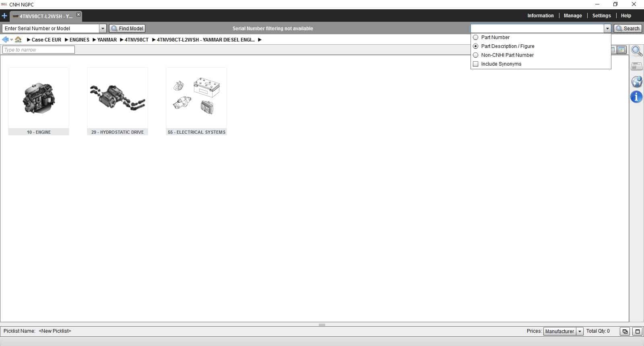Open the news panel icon in sidebar
Viewport: 644px width, 346px height.
click(x=637, y=66)
